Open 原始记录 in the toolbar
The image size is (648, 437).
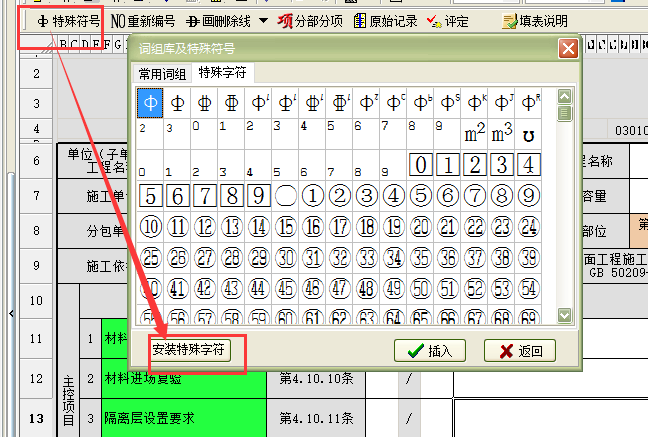coord(383,20)
